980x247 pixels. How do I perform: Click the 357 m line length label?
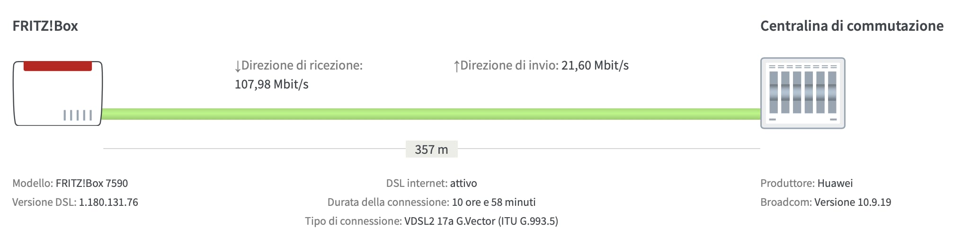(431, 150)
